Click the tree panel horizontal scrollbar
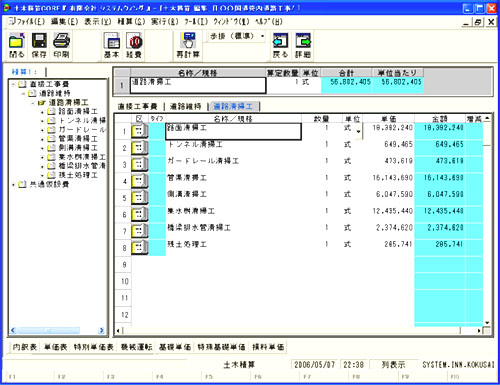 point(58,330)
